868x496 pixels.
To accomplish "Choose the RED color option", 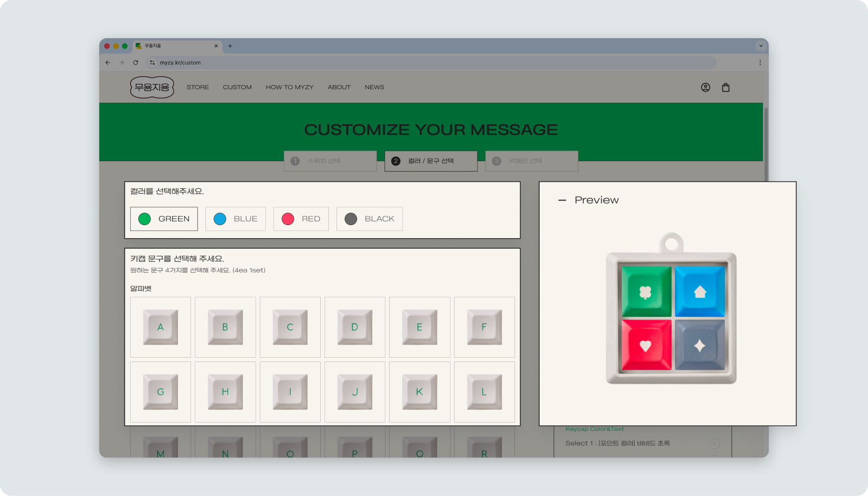I will 301,219.
